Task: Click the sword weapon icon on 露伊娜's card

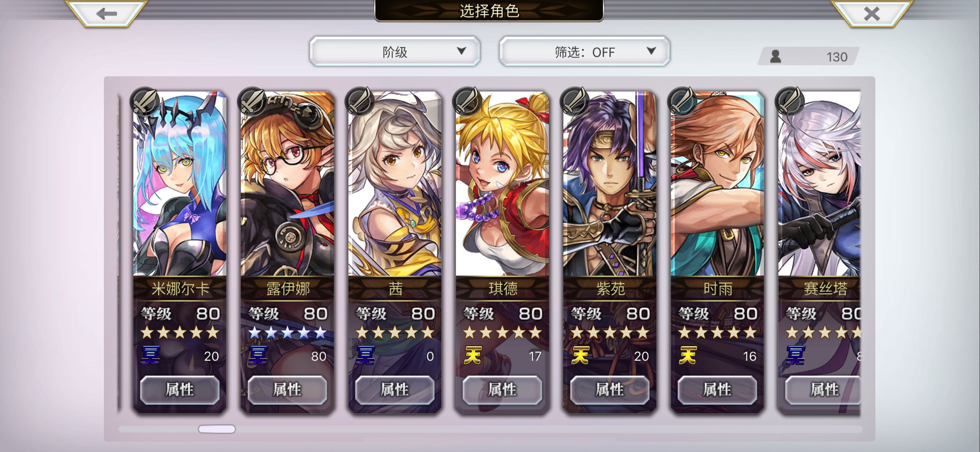Action: pos(252,102)
